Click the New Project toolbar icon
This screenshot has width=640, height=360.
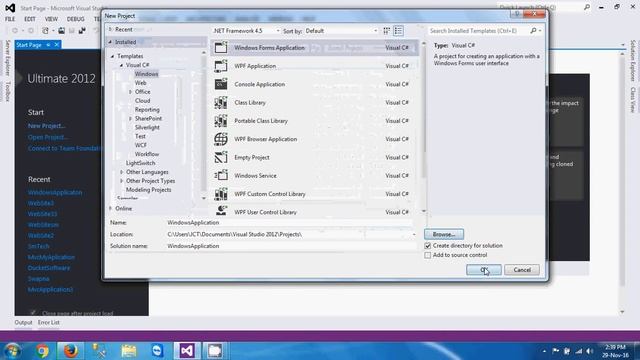pos(45,31)
